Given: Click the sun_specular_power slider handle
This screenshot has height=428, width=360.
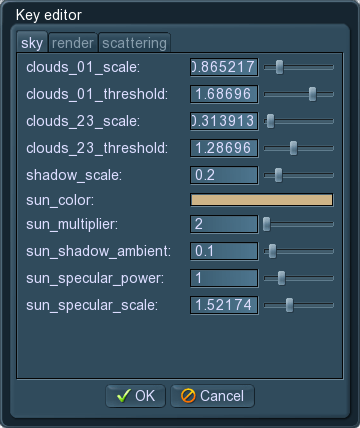Looking at the screenshot, I should tap(281, 278).
